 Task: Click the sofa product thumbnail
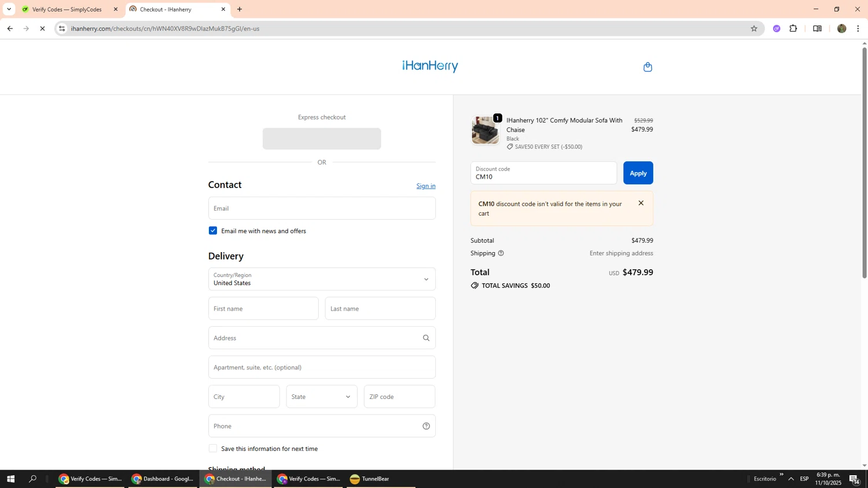pyautogui.click(x=485, y=130)
